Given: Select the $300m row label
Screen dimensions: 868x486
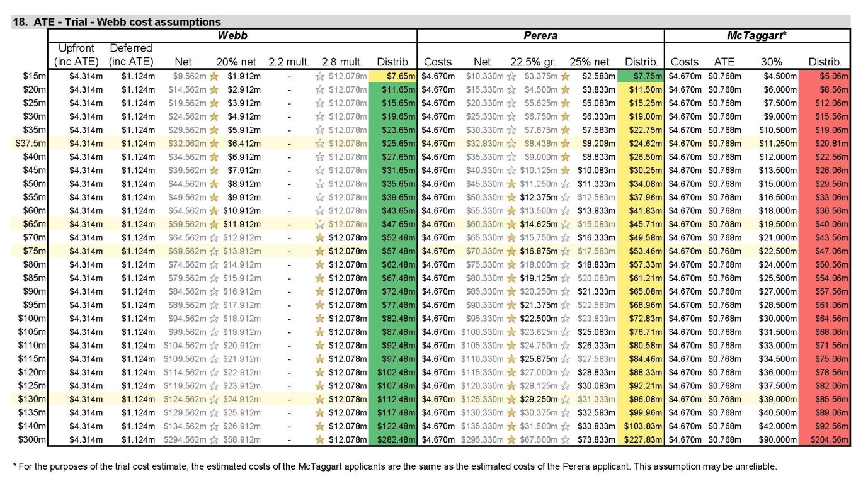Looking at the screenshot, I should coord(33,439).
